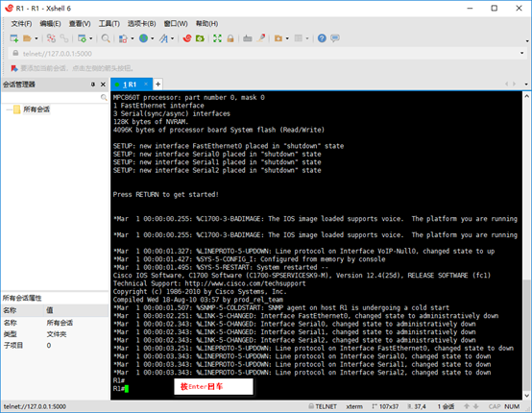Click the Font icon in toolbar

click(x=163, y=38)
